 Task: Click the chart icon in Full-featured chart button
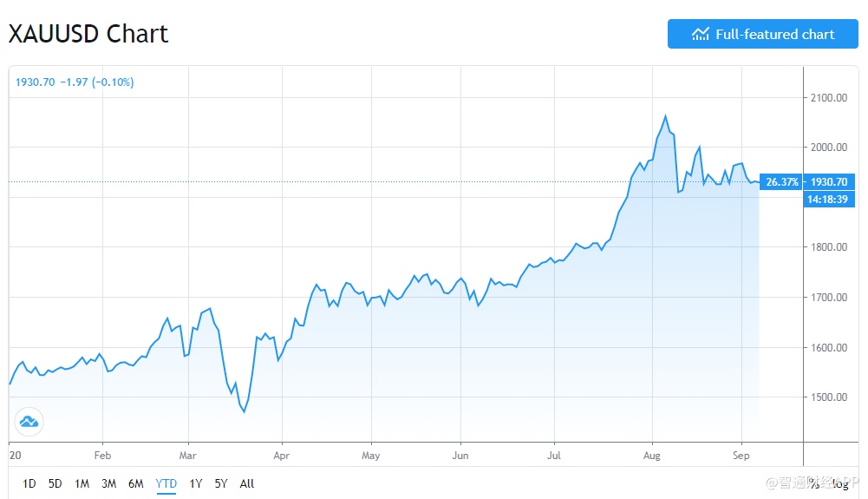click(700, 35)
